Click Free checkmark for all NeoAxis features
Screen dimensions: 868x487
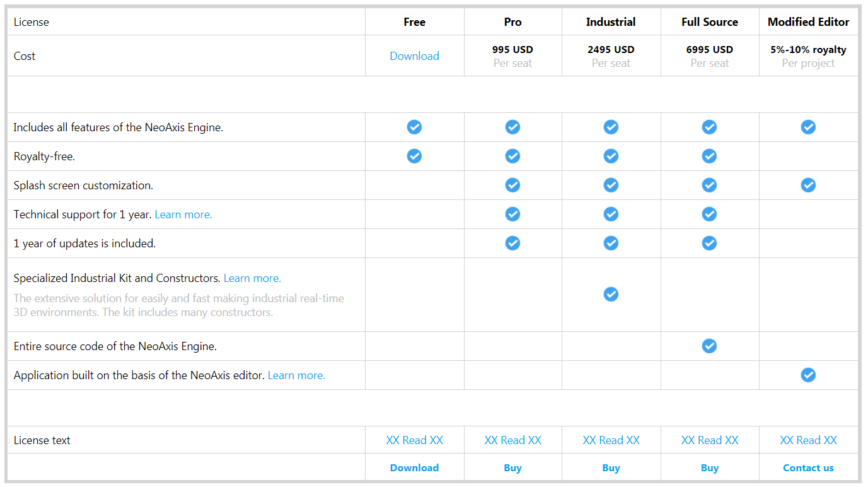(414, 127)
